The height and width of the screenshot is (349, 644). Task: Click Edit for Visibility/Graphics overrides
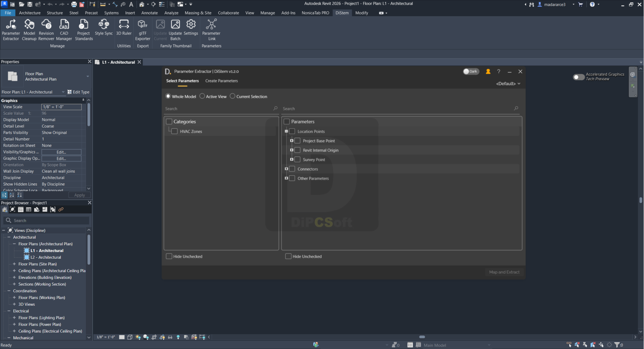click(x=61, y=152)
